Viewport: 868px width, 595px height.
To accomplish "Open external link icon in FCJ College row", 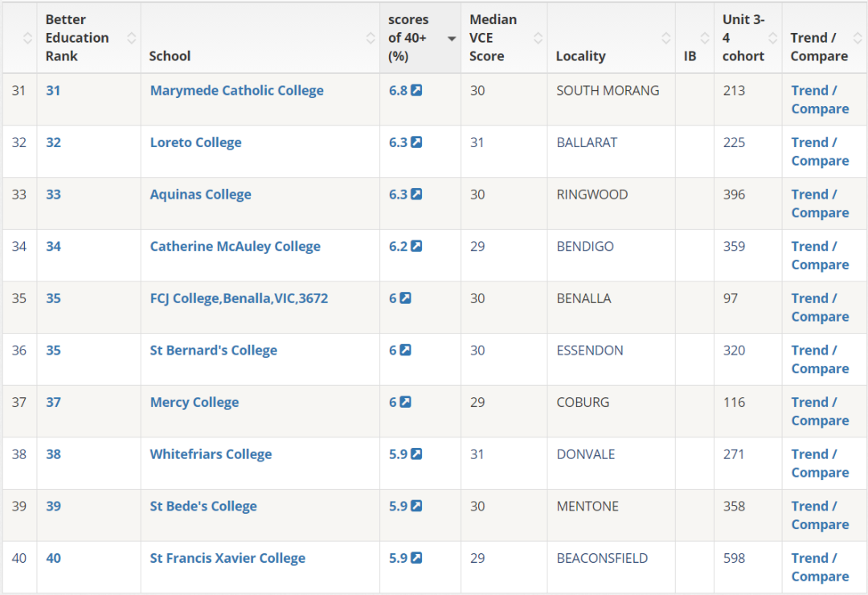I will [405, 298].
